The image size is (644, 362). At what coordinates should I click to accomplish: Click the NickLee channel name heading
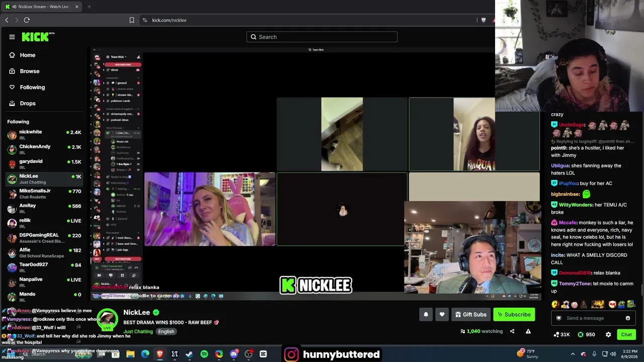coord(136,313)
